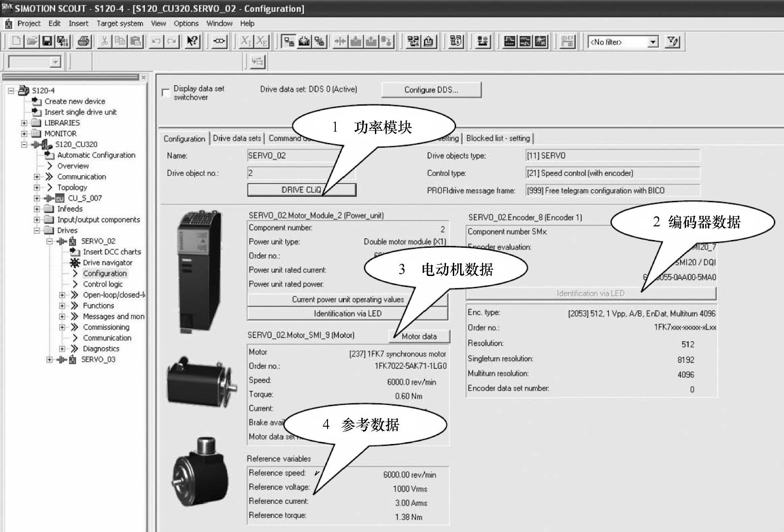The width and height of the screenshot is (784, 532).
Task: Expand the MONITOR folder node
Action: coord(24,133)
